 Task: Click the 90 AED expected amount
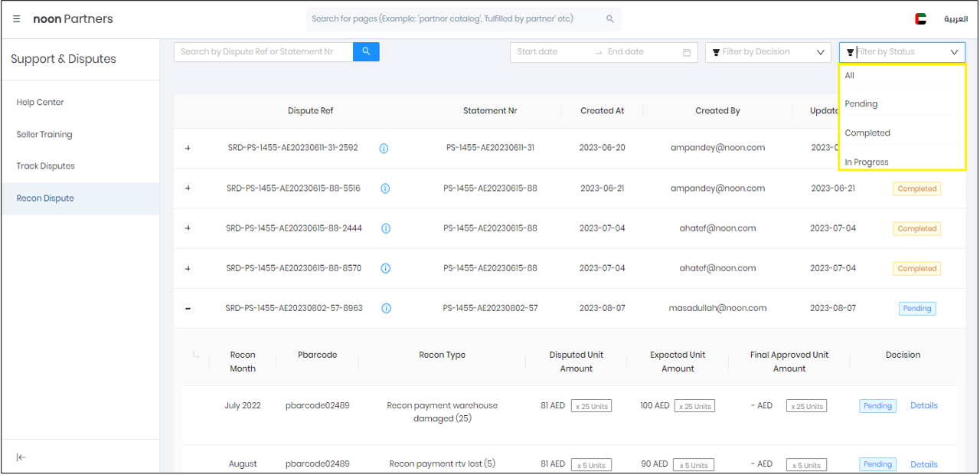click(x=655, y=464)
